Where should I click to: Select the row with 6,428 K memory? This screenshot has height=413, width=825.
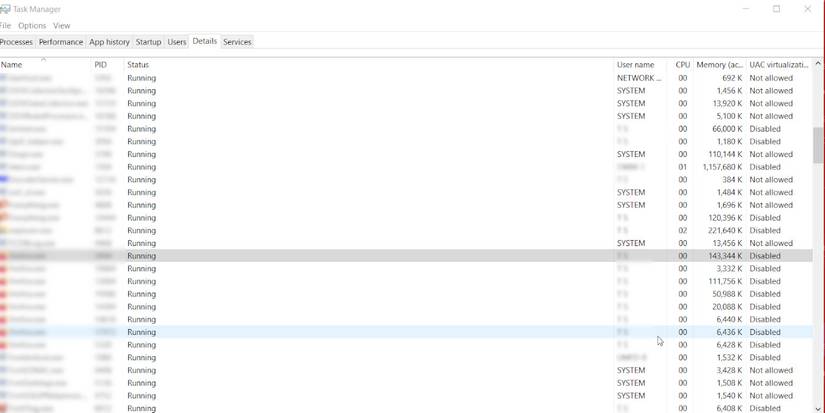coord(406,345)
